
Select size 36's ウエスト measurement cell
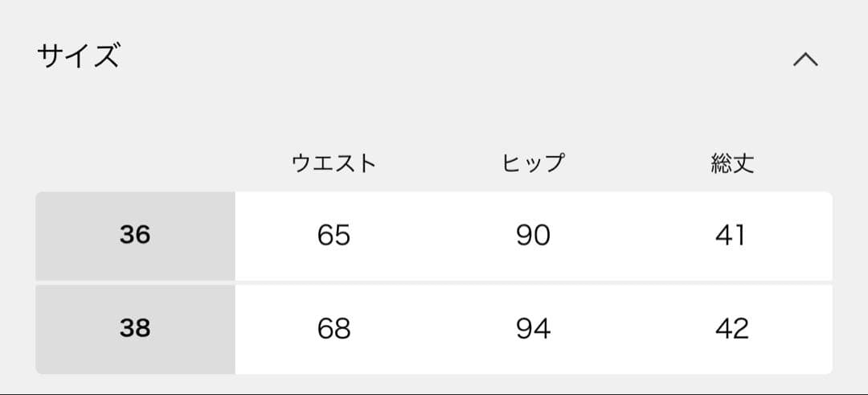tap(334, 235)
